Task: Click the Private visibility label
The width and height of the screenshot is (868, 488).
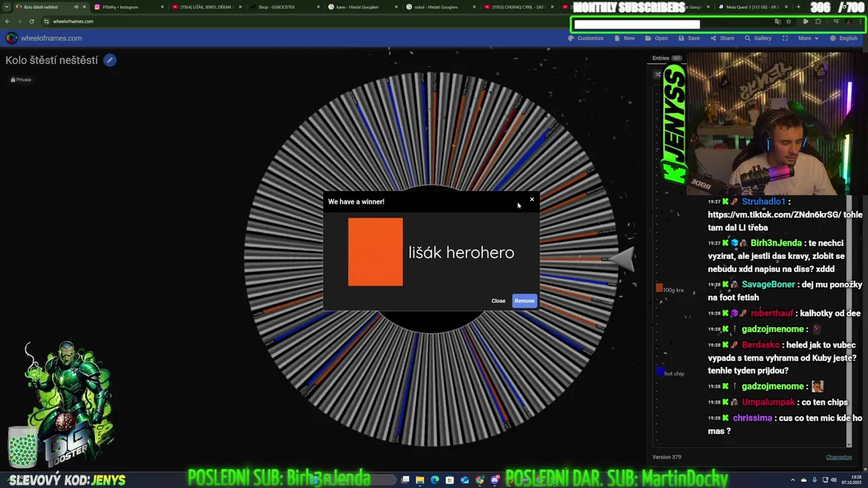Action: [21, 80]
